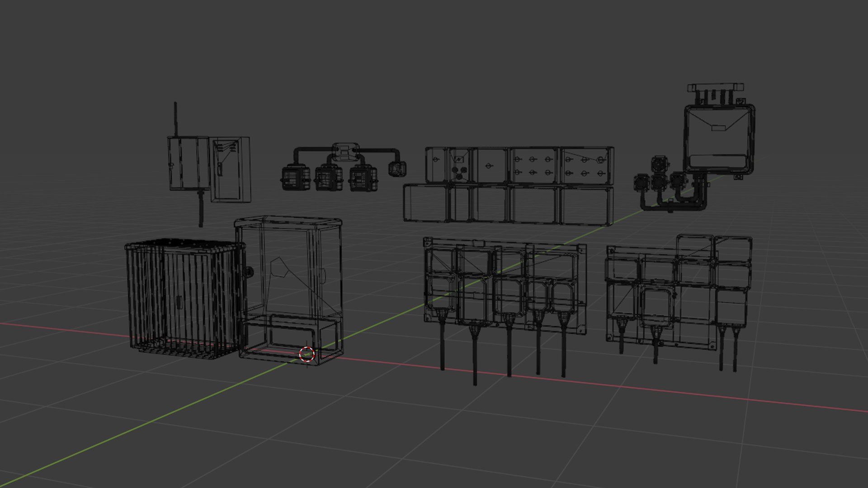
Task: Select the top-right box with pipe sockets
Action: pyautogui.click(x=695, y=148)
